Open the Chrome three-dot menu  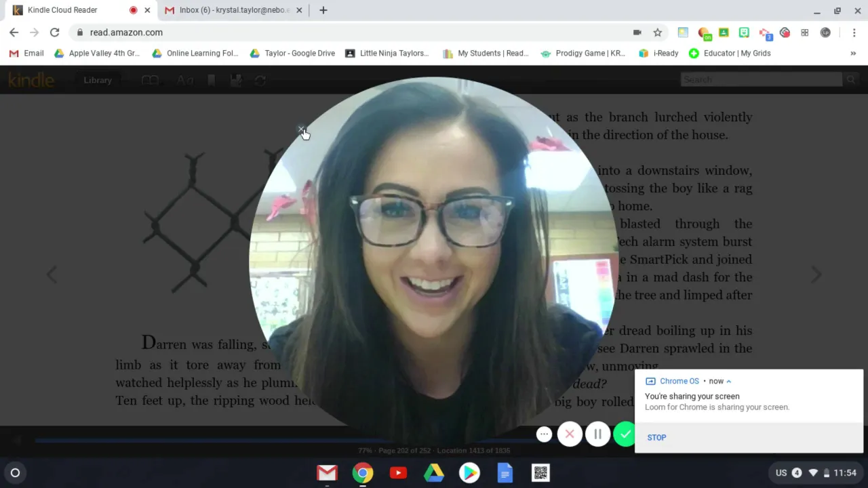(x=854, y=32)
